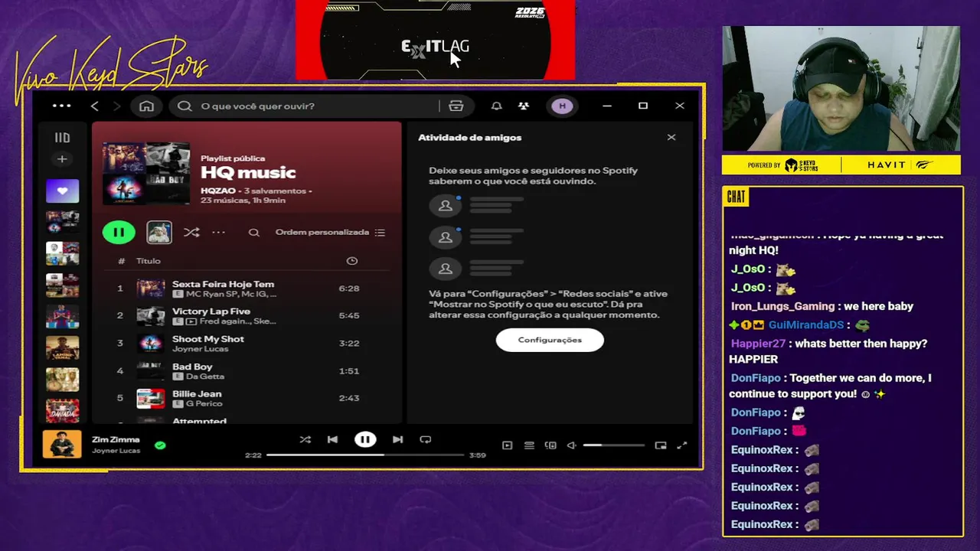Open the Browse icon beside search field

point(456,106)
